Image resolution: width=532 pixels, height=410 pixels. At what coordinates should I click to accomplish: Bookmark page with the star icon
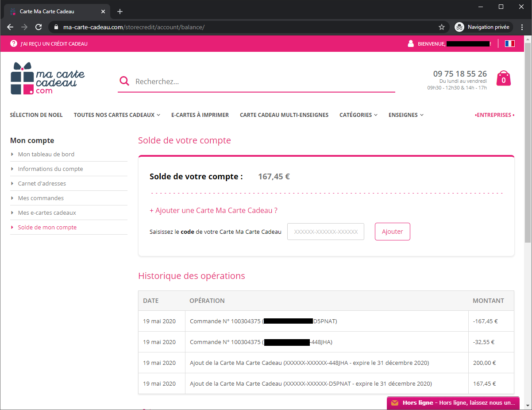point(441,27)
